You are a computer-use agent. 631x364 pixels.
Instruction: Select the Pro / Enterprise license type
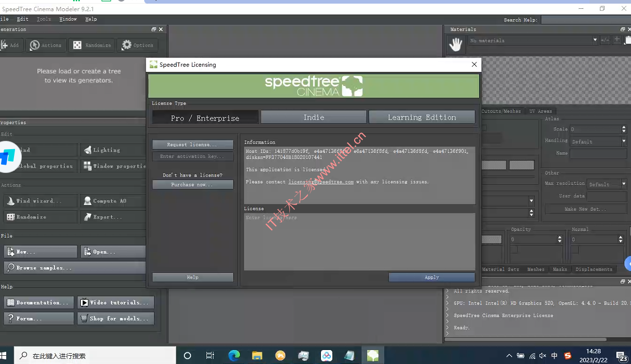click(205, 118)
